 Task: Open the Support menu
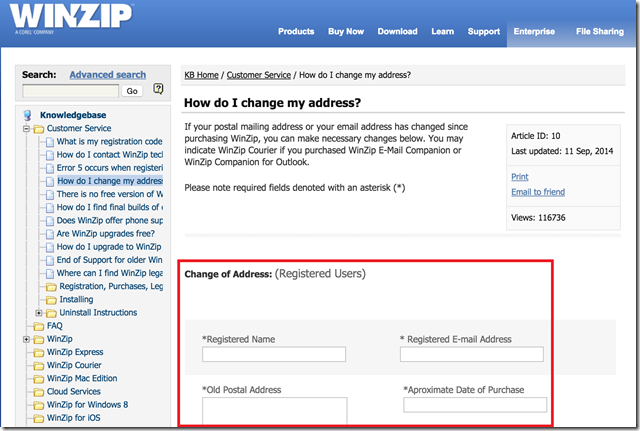(x=484, y=31)
